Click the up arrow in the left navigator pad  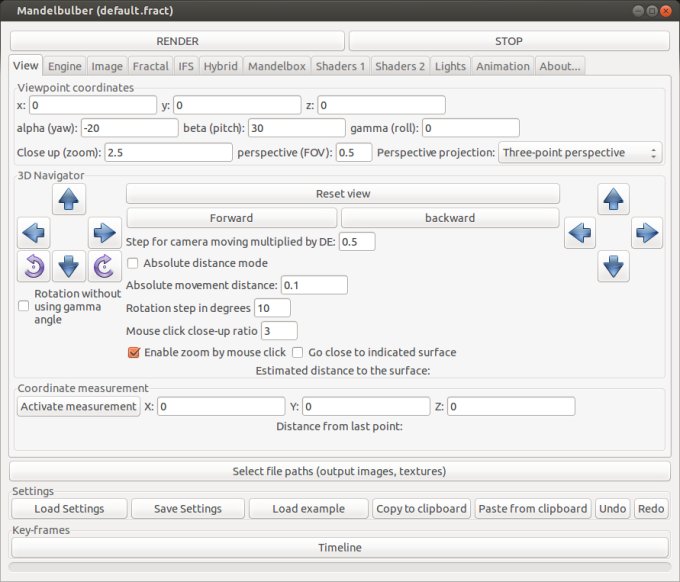point(69,200)
